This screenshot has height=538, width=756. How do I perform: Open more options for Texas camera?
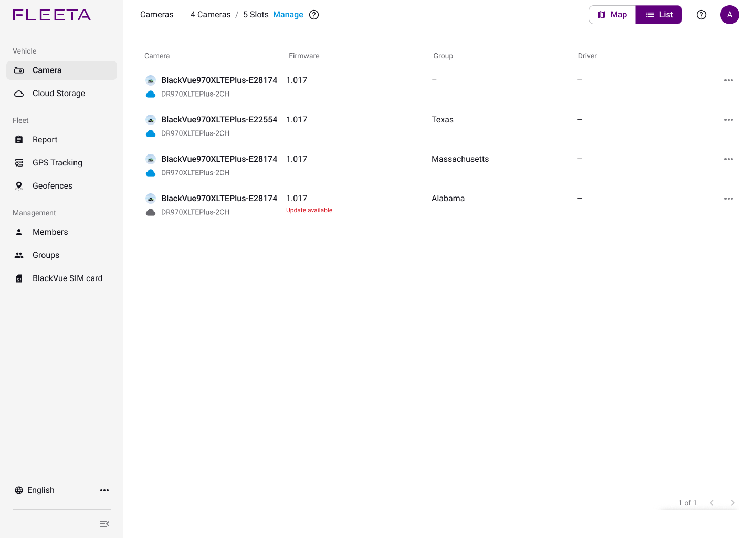pos(729,120)
